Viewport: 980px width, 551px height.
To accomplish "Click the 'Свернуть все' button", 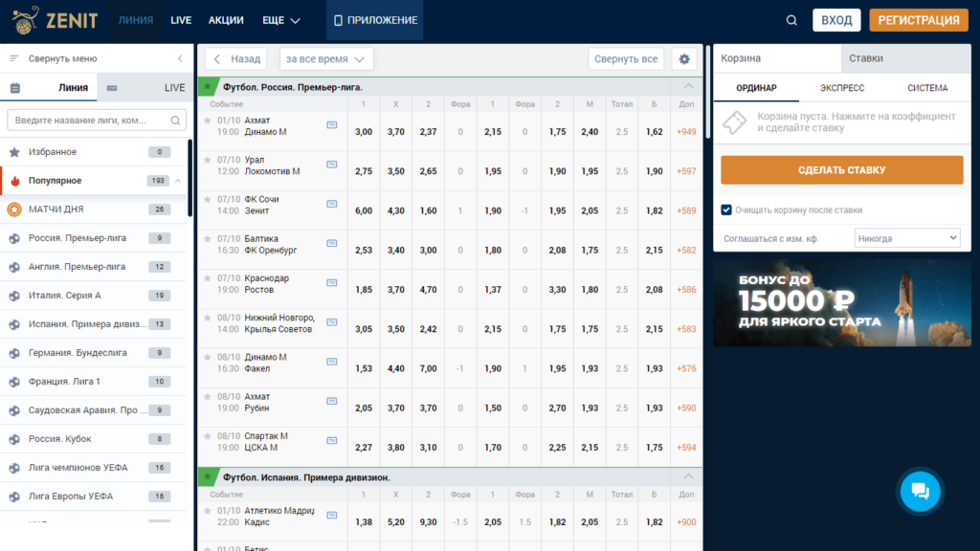I will click(x=626, y=58).
